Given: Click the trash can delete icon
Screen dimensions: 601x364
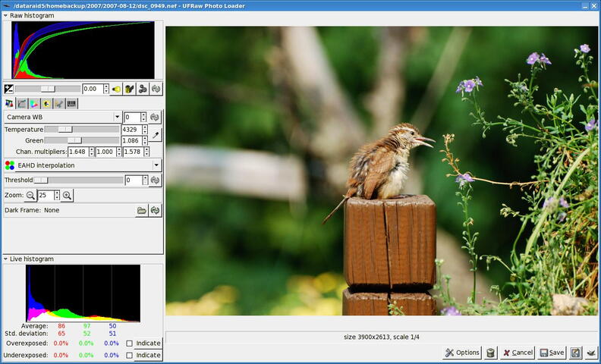Looking at the screenshot, I should [x=491, y=353].
